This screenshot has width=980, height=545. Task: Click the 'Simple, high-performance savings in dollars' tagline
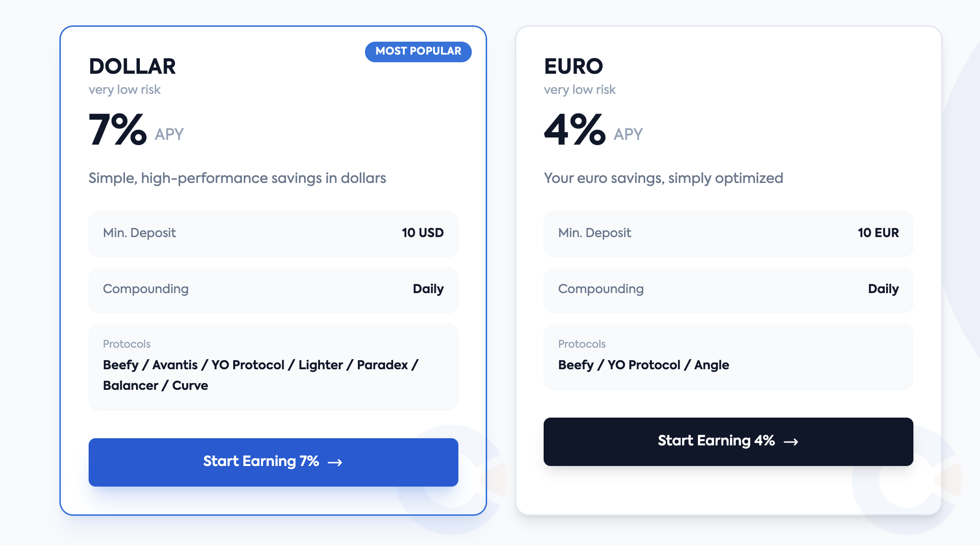pyautogui.click(x=237, y=178)
